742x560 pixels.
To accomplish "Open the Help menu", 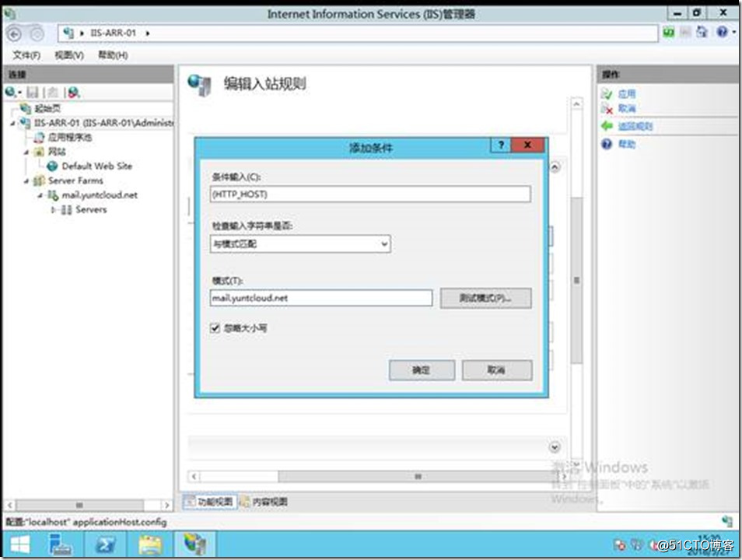I will (113, 55).
